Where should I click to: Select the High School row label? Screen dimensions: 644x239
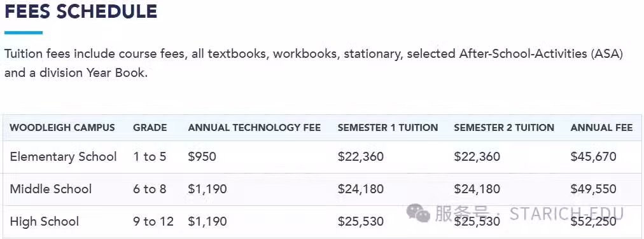tap(45, 221)
